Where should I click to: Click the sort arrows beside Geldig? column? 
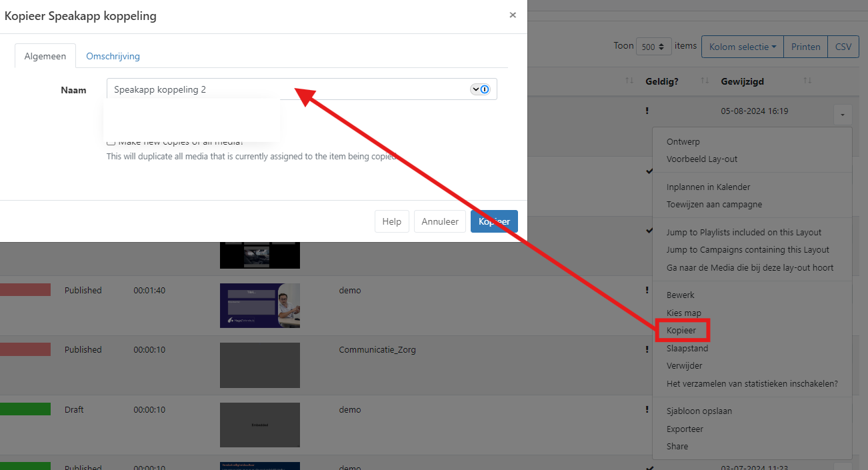[x=705, y=81]
